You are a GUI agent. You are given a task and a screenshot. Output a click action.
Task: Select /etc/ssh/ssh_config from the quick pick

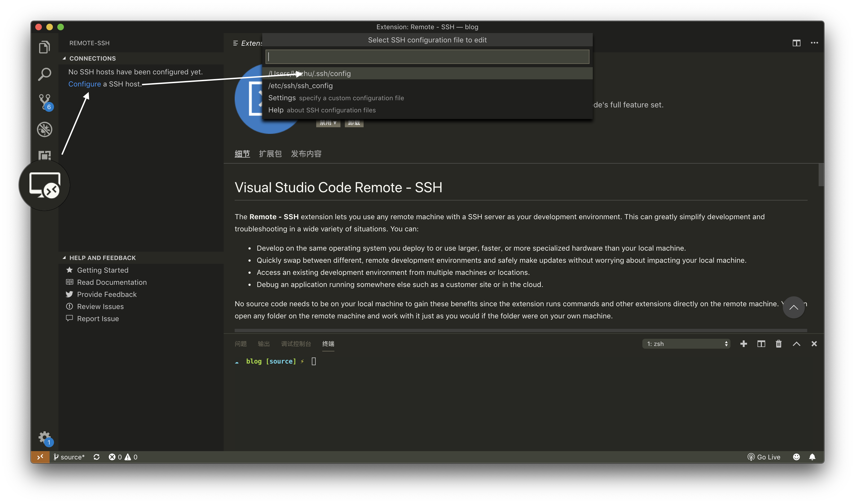[300, 86]
